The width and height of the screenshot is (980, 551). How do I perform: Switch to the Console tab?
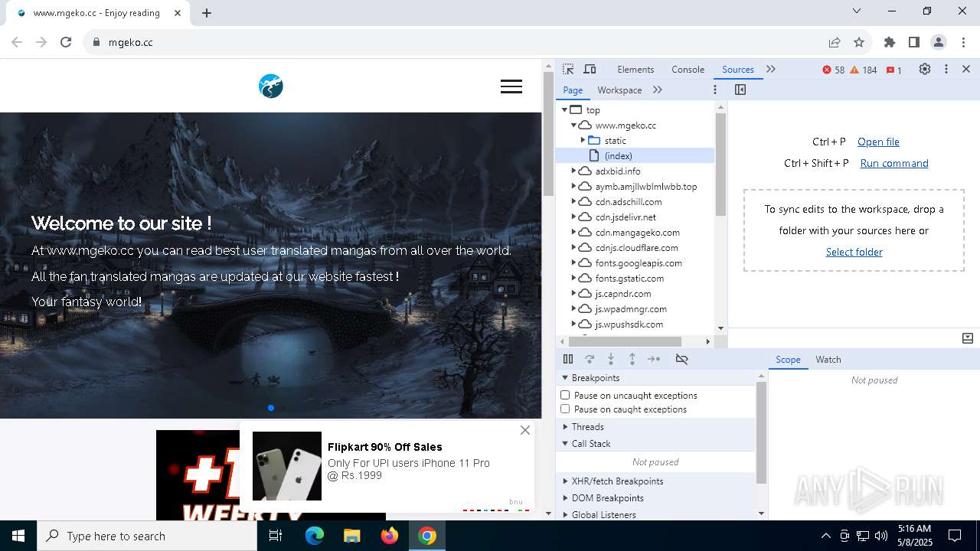pyautogui.click(x=688, y=69)
